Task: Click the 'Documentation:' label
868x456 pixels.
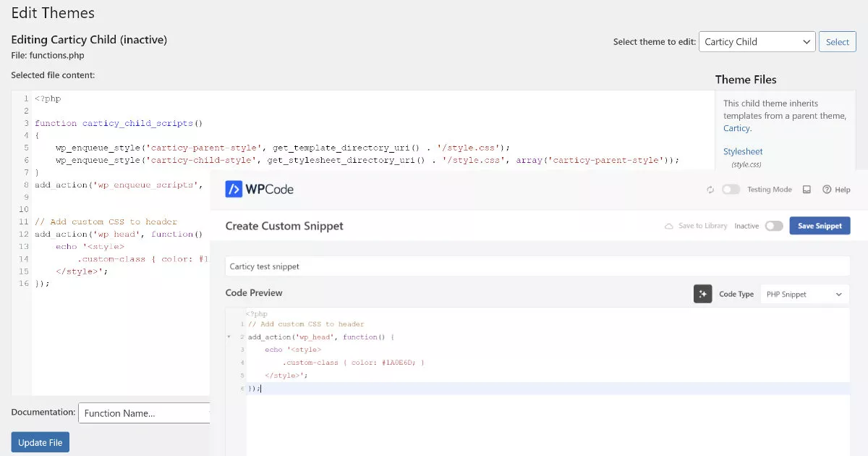Action: tap(43, 412)
